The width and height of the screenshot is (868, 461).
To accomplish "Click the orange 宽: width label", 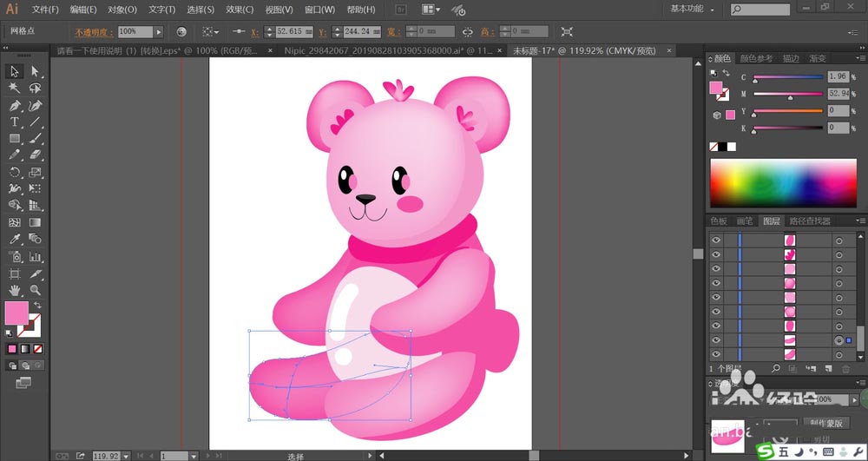I will (x=394, y=32).
